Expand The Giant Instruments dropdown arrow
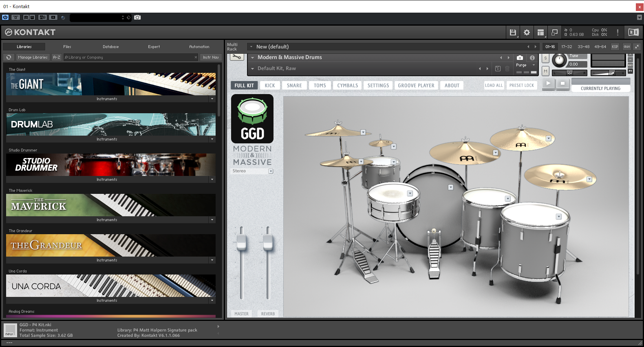The width and height of the screenshot is (644, 347). tap(212, 99)
